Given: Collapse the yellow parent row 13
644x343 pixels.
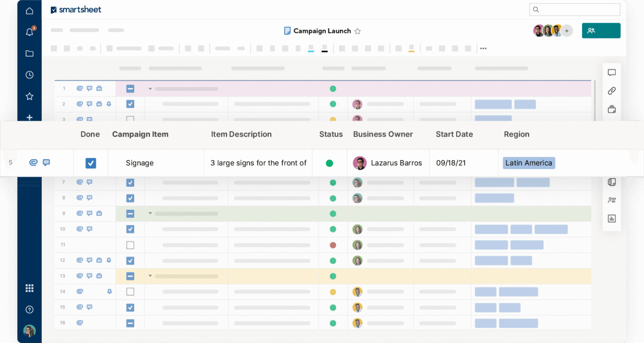Looking at the screenshot, I should coord(150,276).
